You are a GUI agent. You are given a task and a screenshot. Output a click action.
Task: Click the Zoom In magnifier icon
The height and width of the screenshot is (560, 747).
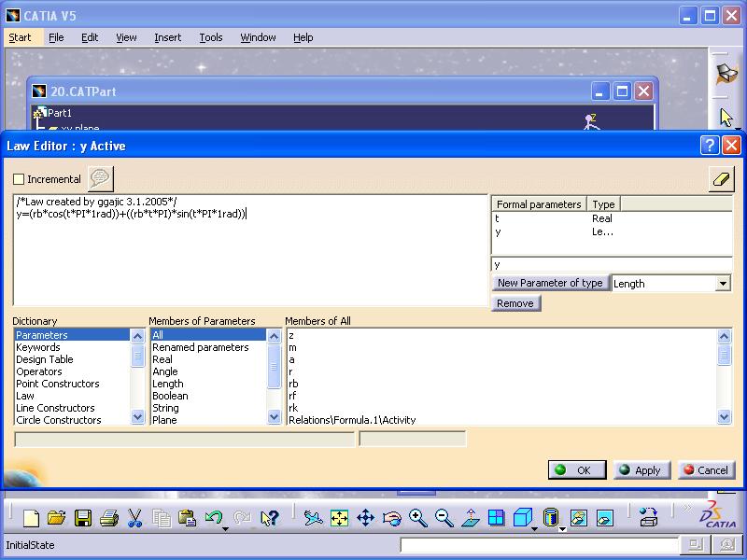[417, 518]
